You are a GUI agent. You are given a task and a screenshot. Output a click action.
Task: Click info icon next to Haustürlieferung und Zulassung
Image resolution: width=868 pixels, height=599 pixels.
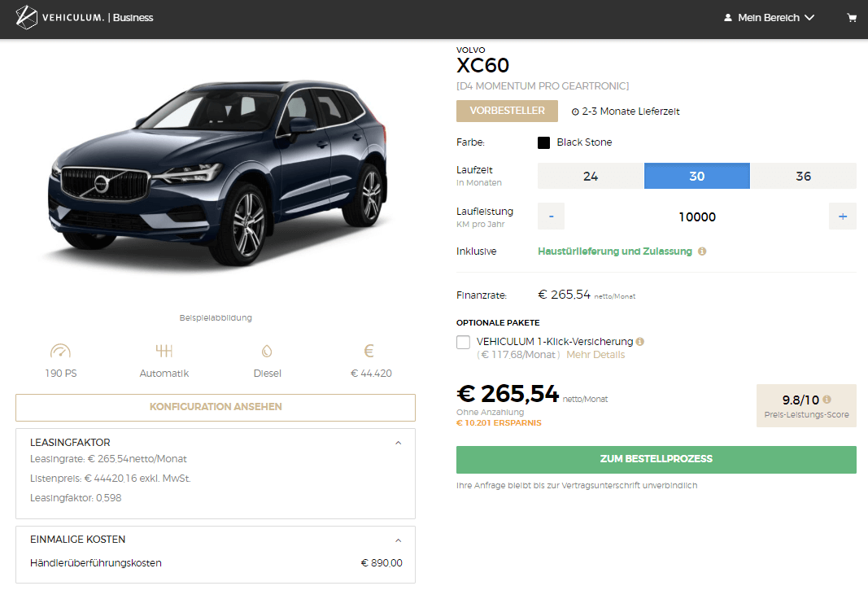(x=702, y=251)
